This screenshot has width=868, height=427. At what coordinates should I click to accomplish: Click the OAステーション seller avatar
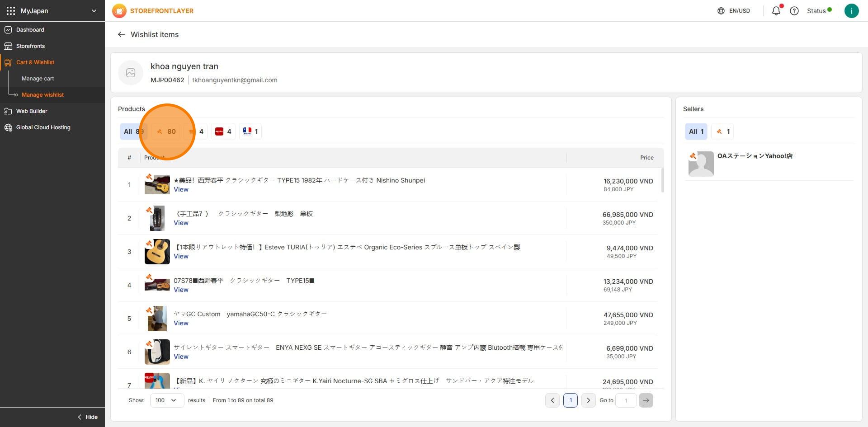(701, 164)
